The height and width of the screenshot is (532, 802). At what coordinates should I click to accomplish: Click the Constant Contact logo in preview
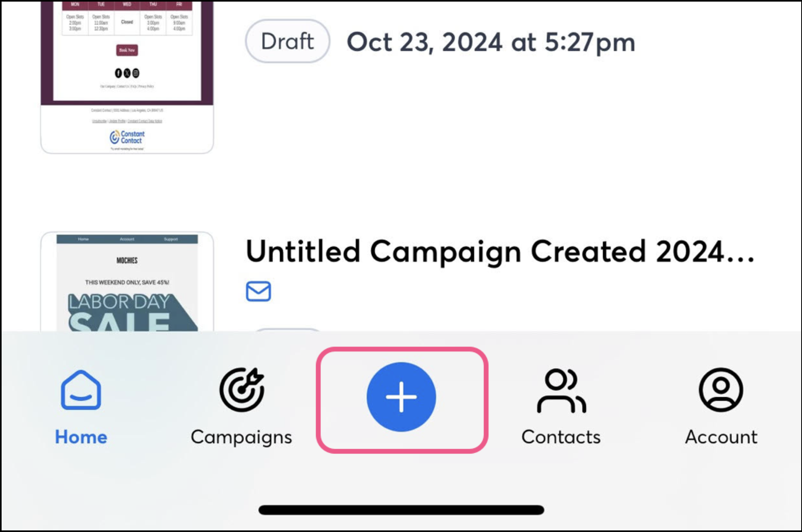(x=127, y=137)
